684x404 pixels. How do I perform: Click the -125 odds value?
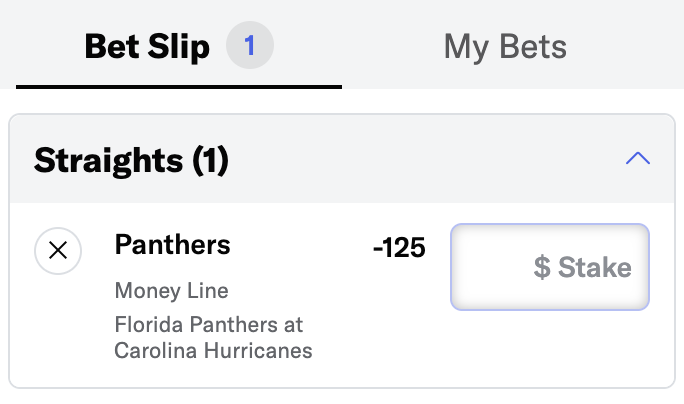tap(399, 247)
